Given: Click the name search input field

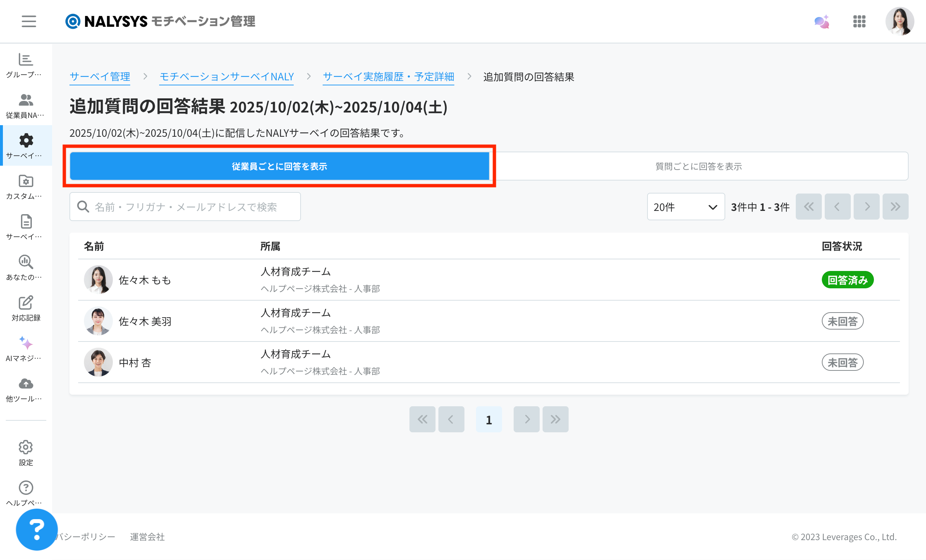Looking at the screenshot, I should click(185, 207).
